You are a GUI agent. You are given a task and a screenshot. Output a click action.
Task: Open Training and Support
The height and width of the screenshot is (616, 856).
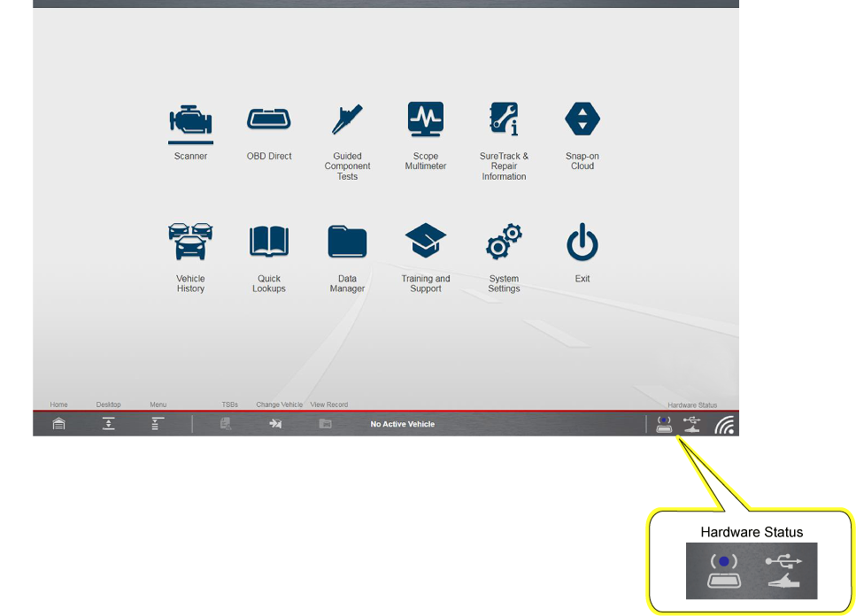(x=426, y=241)
